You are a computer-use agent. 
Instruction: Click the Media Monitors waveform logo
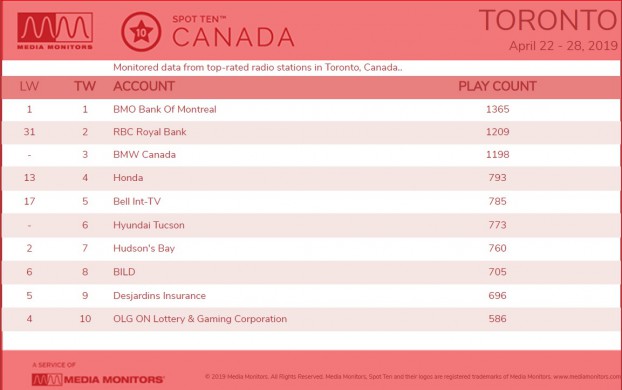click(x=55, y=31)
